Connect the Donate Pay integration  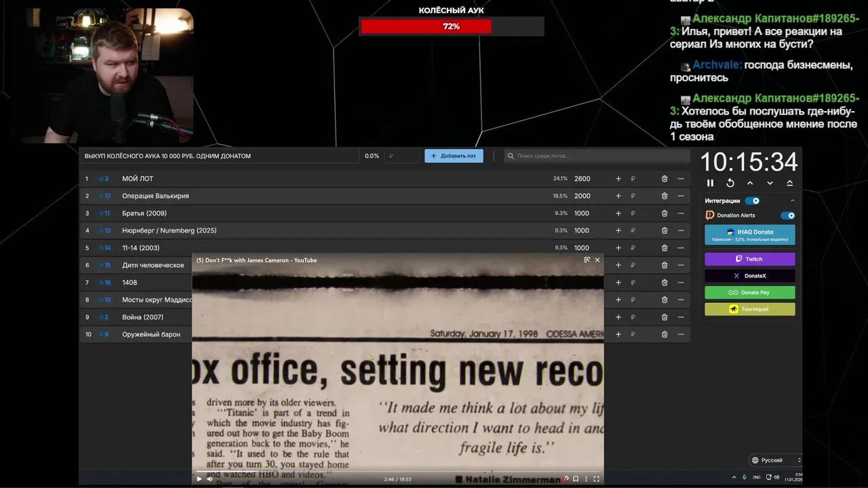[750, 293]
